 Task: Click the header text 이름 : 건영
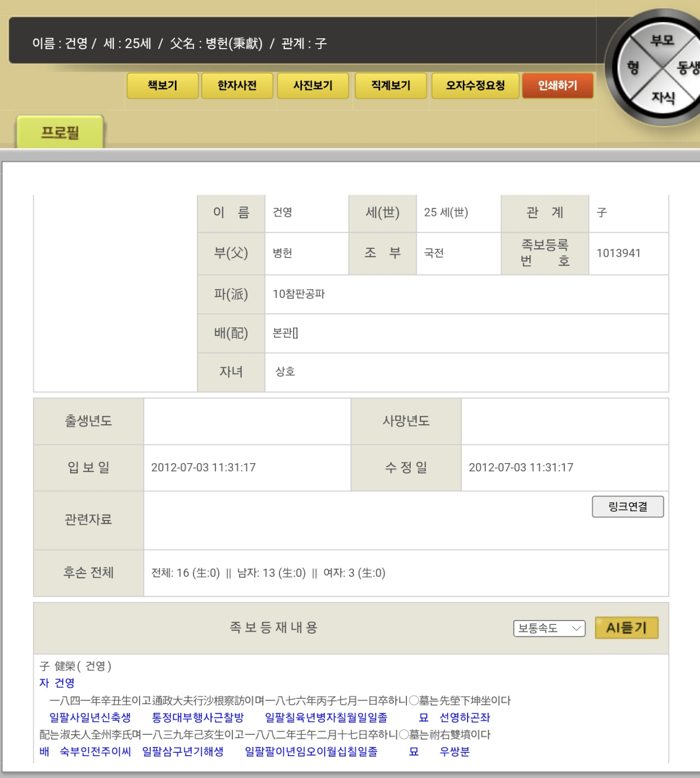click(60, 43)
